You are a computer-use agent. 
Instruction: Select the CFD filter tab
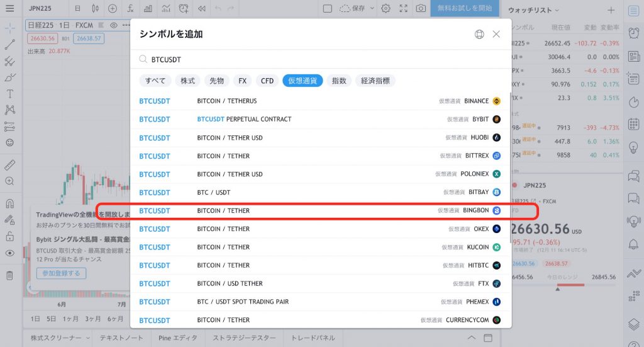(x=267, y=81)
